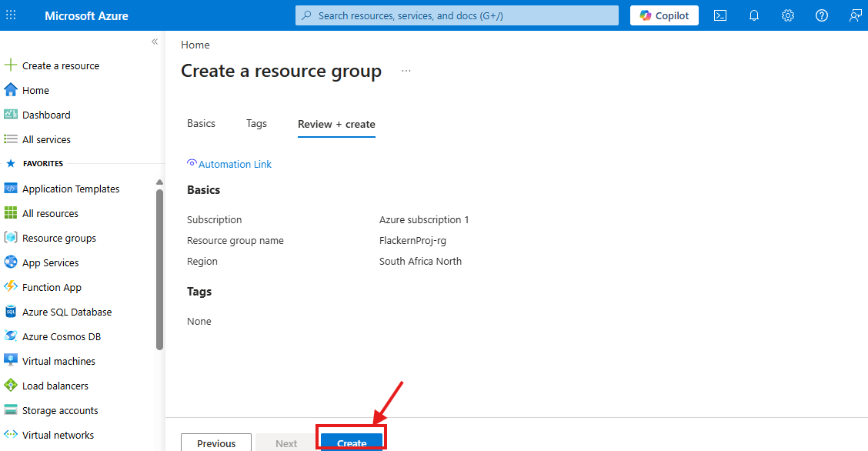The height and width of the screenshot is (451, 868).
Task: Open Resource groups label in favorites
Action: coord(59,239)
